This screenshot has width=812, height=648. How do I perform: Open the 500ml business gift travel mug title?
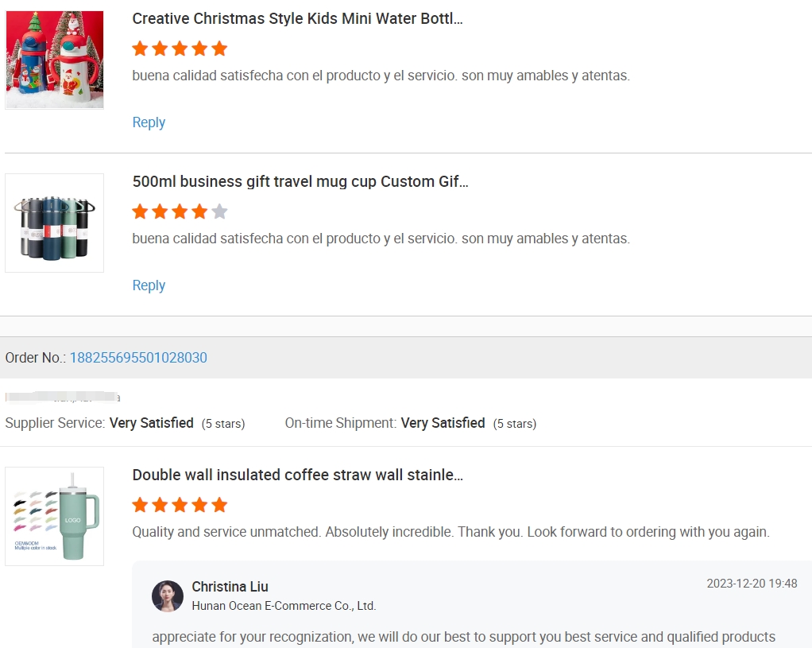(300, 181)
